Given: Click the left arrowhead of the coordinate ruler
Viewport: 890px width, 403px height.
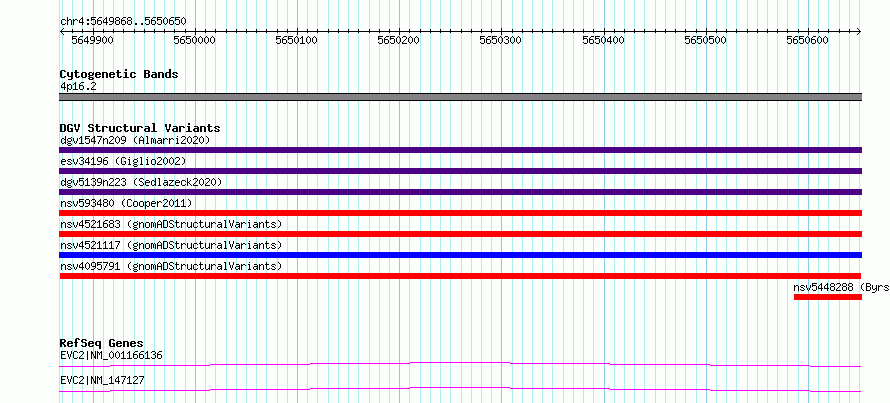Looking at the screenshot, I should (x=62, y=32).
